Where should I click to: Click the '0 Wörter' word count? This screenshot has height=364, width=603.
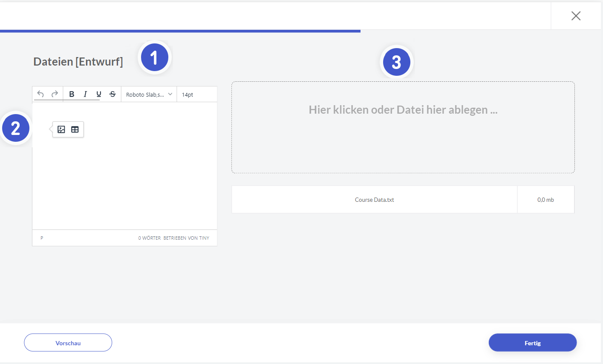[x=149, y=238]
